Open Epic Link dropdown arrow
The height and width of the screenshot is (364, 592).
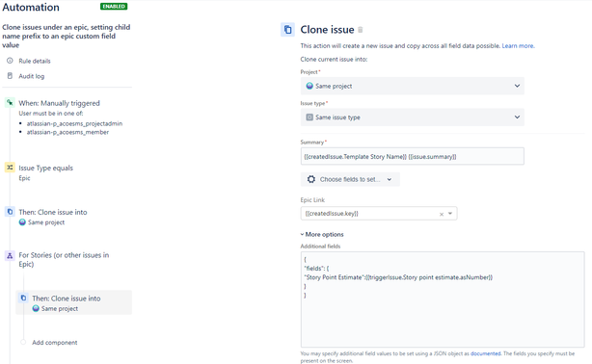pos(450,214)
